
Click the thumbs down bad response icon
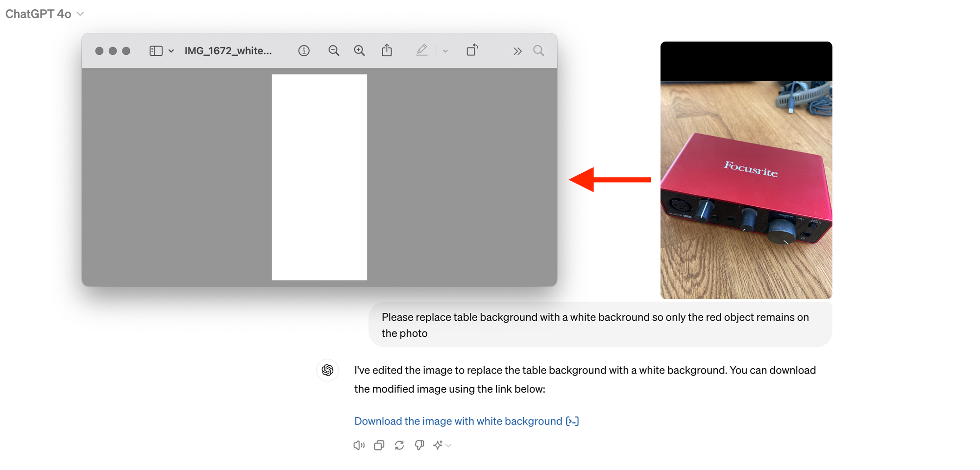pos(419,445)
